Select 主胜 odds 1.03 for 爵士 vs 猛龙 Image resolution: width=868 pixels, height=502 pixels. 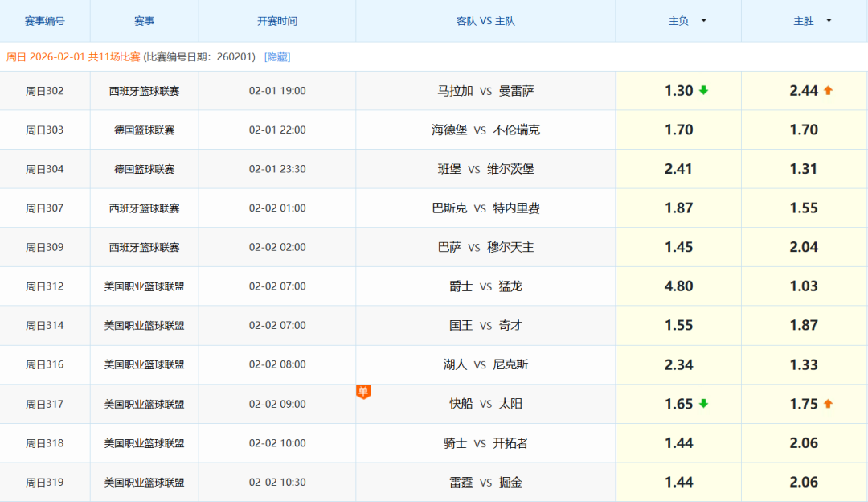click(x=804, y=286)
